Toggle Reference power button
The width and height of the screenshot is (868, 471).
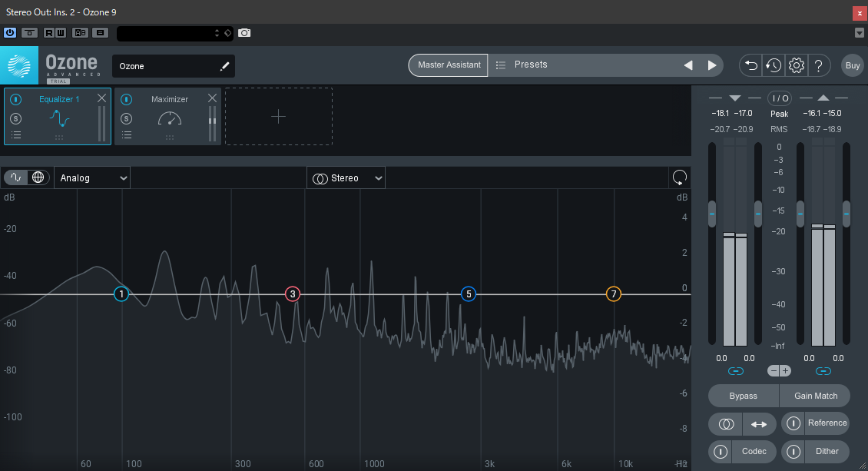[x=793, y=423]
